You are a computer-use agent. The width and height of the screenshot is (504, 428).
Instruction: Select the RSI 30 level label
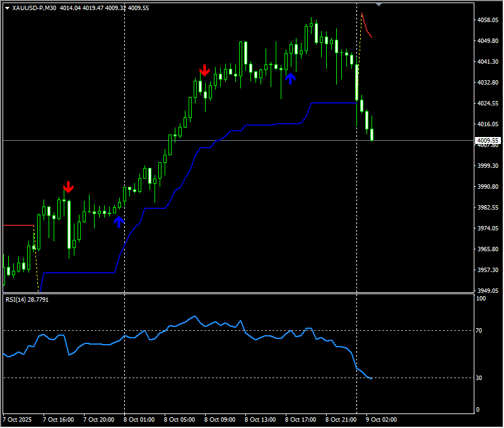tap(478, 377)
